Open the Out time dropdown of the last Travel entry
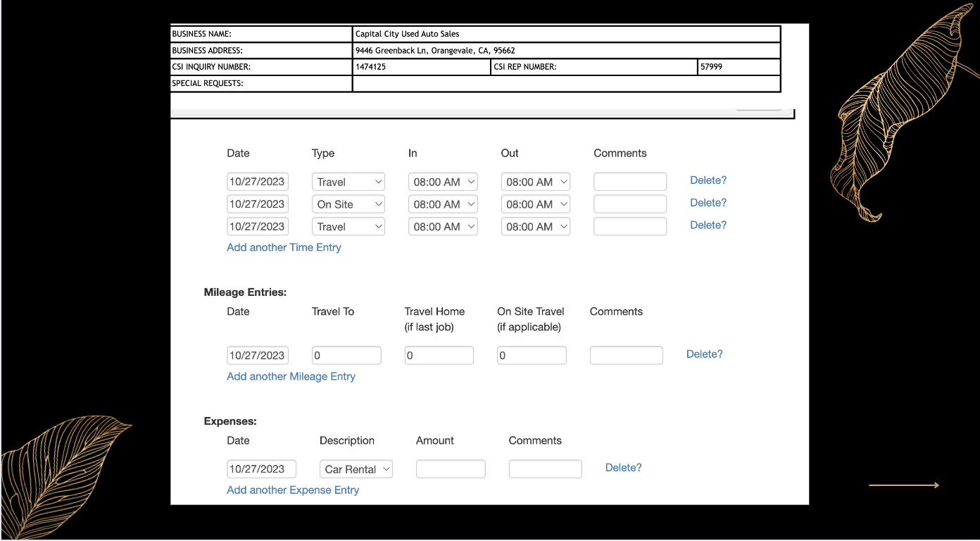Viewport: 980px width, 541px height. pos(536,227)
